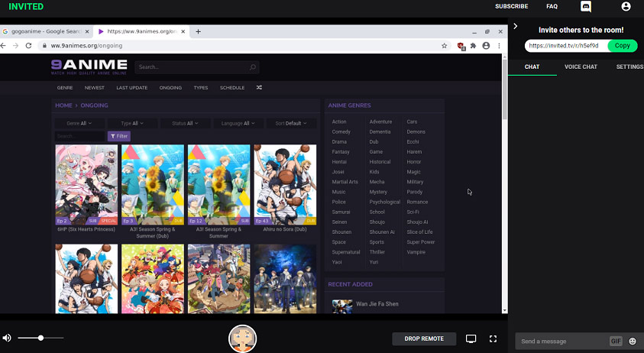
Task: Adjust the volume slider knob
Action: click(x=40, y=338)
